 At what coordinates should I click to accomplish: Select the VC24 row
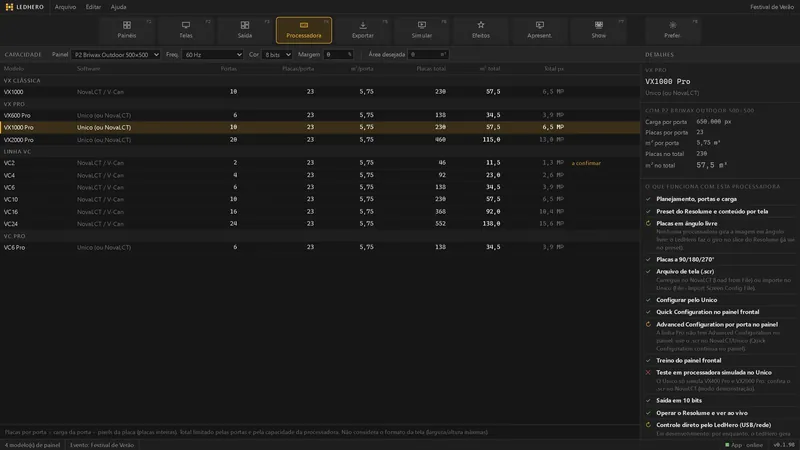coord(320,224)
